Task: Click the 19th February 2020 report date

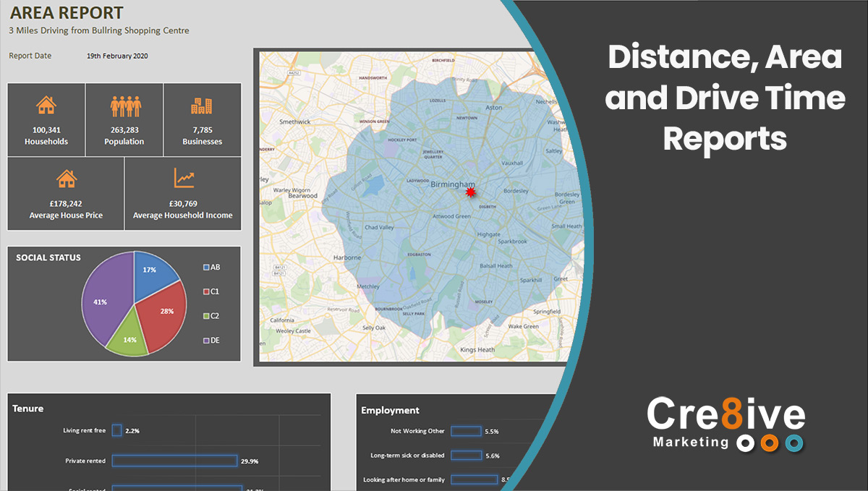Action: (x=117, y=55)
